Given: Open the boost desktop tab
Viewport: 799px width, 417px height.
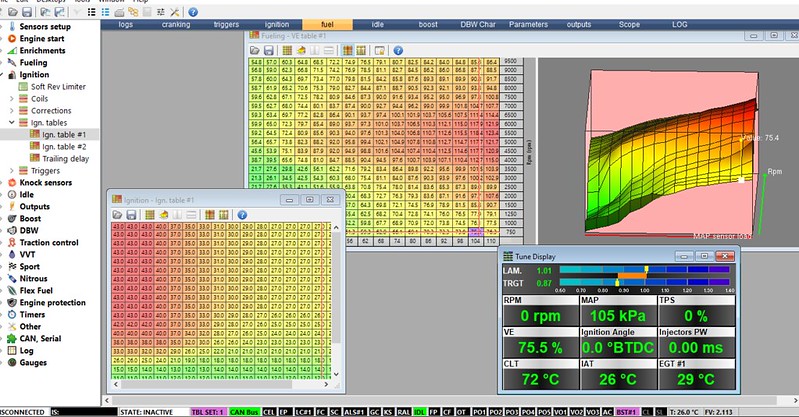Looking at the screenshot, I should point(428,24).
